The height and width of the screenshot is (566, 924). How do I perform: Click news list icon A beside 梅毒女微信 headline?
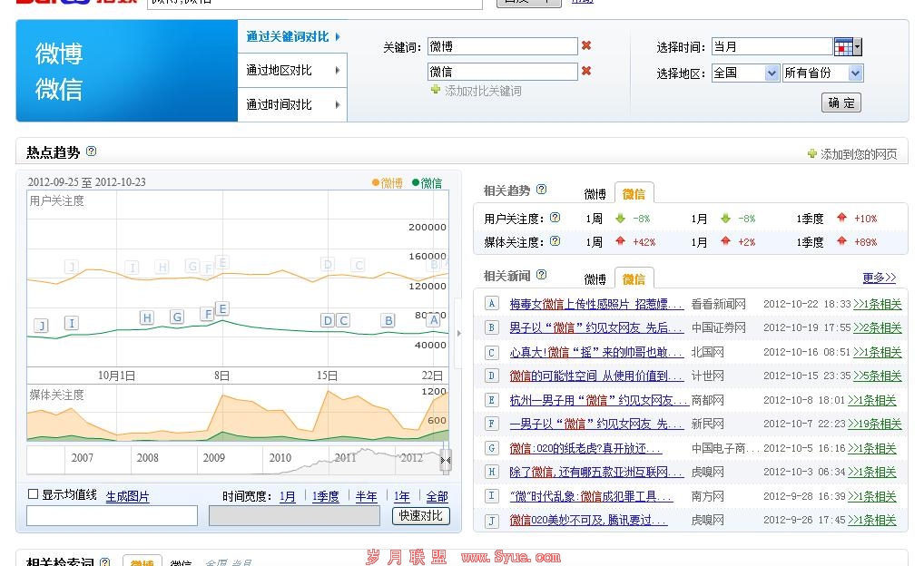coord(491,303)
